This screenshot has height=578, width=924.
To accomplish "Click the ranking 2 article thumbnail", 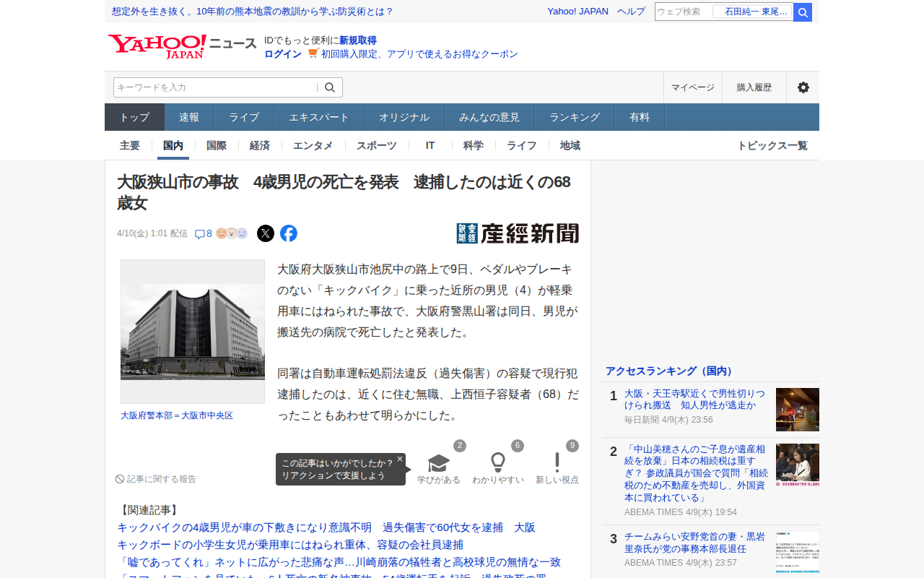I will (798, 465).
